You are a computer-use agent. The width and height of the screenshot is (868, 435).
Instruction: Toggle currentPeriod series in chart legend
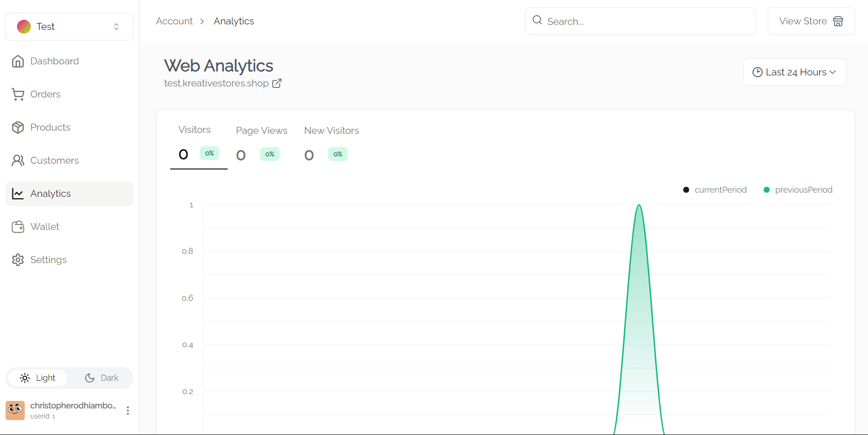(715, 190)
